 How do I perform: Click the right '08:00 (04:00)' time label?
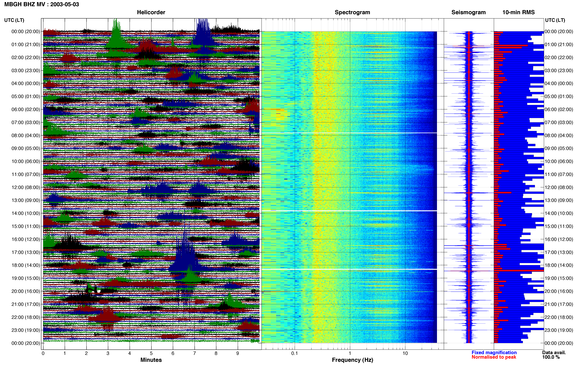(559, 135)
